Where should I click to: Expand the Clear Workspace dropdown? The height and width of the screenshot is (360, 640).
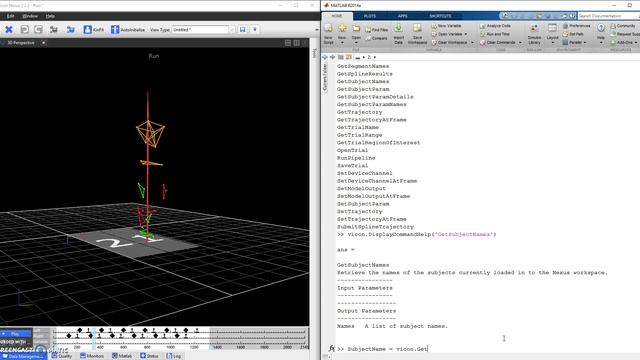[473, 42]
